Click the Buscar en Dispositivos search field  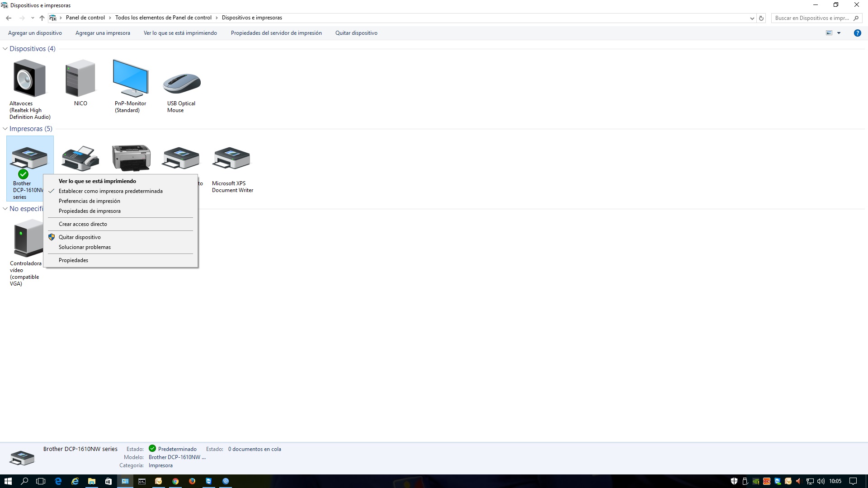(x=811, y=18)
